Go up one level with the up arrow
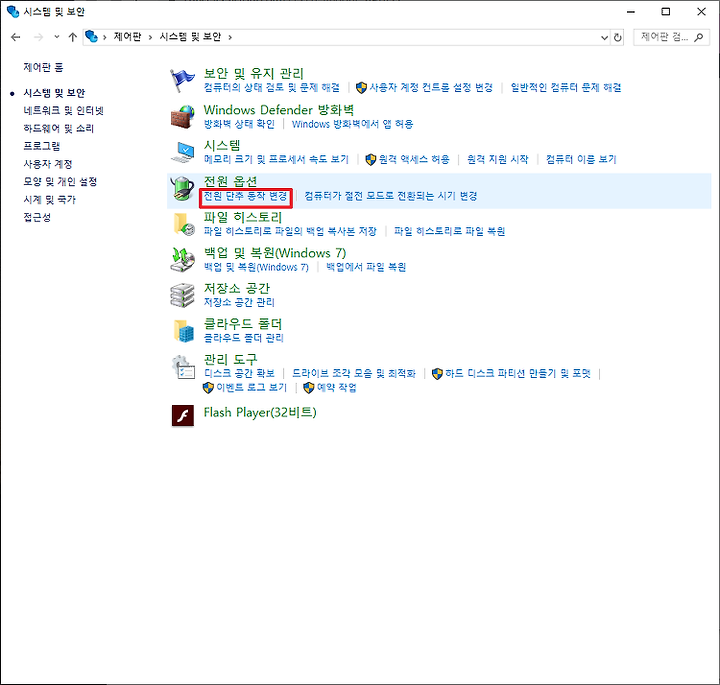Screen dimensions: 720x685 pyautogui.click(x=72, y=37)
